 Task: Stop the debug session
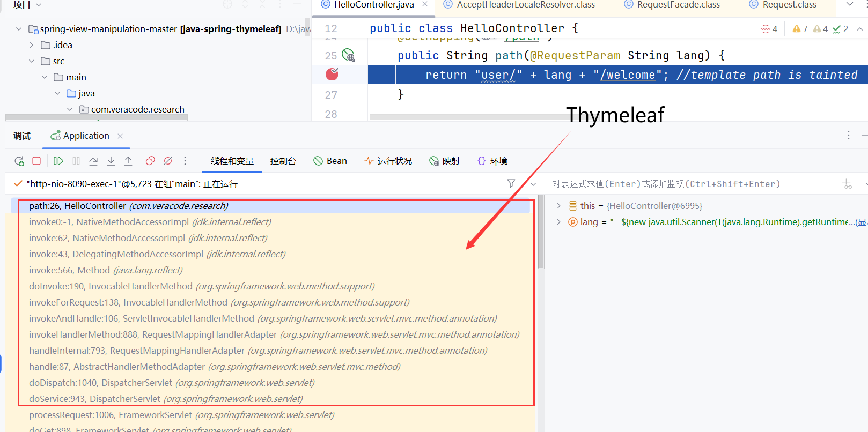36,161
